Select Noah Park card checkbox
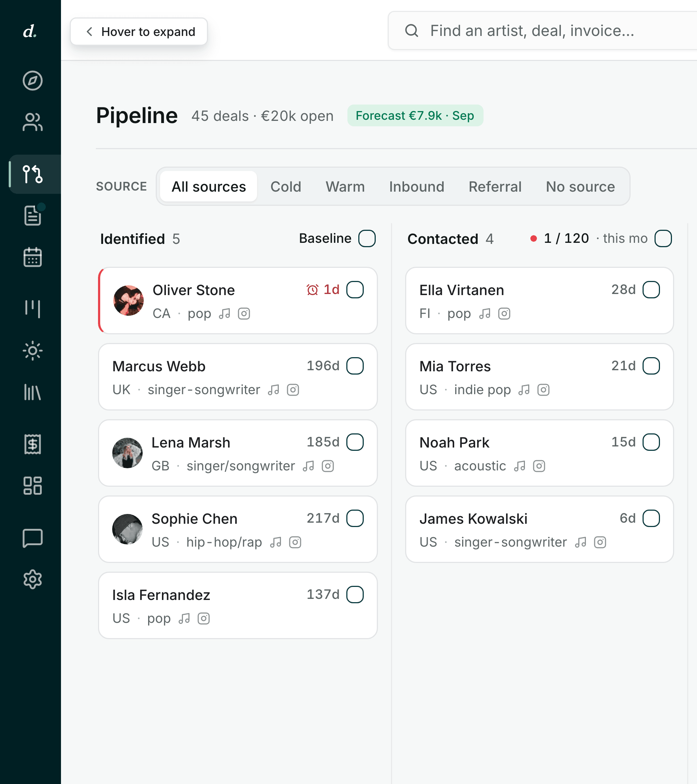Viewport: 697px width, 784px height. (x=651, y=442)
